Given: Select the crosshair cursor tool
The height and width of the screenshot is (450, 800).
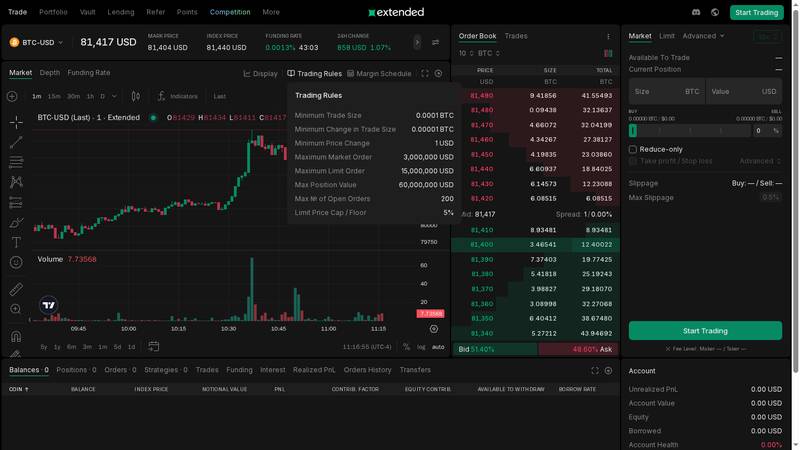Looking at the screenshot, I should click(16, 122).
